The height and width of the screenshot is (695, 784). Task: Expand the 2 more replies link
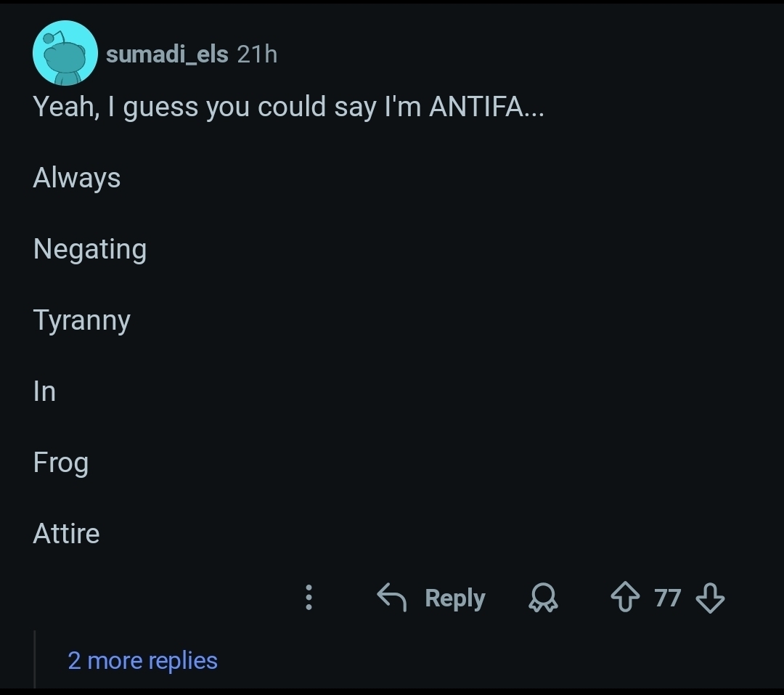click(x=142, y=661)
